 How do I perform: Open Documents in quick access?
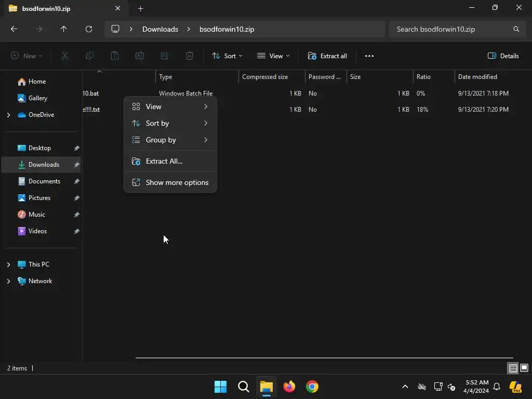coord(44,181)
